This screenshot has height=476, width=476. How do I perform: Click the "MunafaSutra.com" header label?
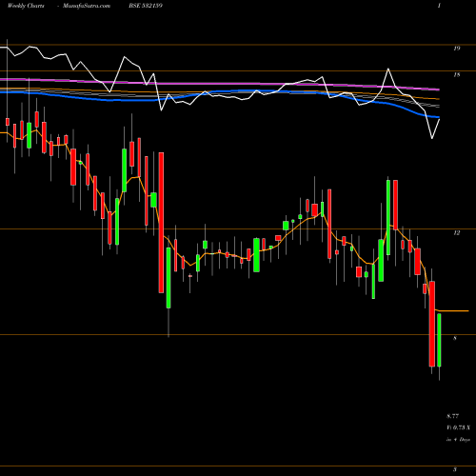(87, 6)
